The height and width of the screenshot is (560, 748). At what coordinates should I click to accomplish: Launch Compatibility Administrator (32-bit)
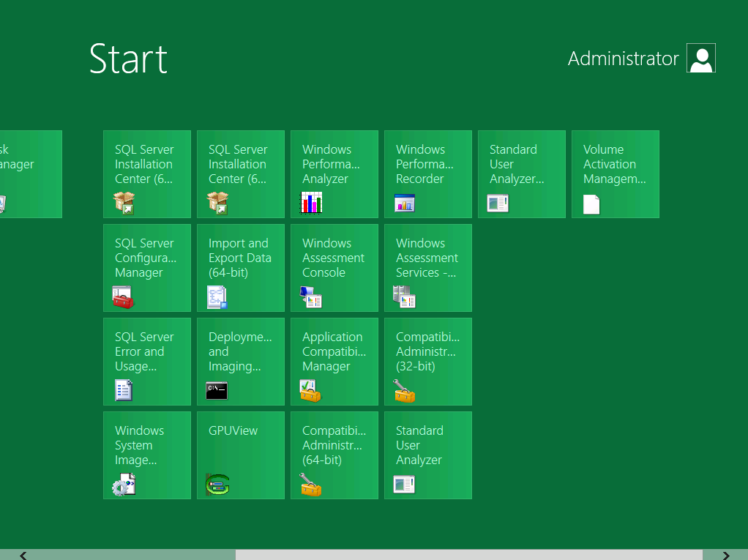(427, 362)
